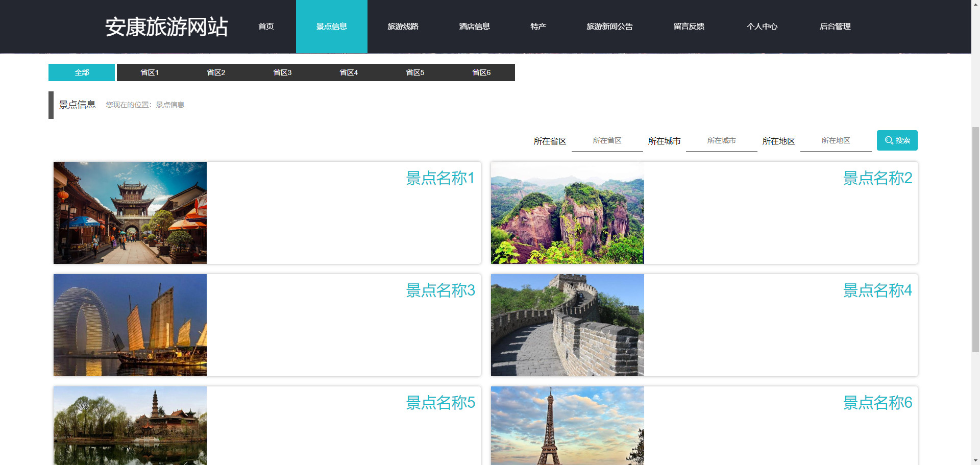Open the 特产 navigation item

pyautogui.click(x=538, y=27)
